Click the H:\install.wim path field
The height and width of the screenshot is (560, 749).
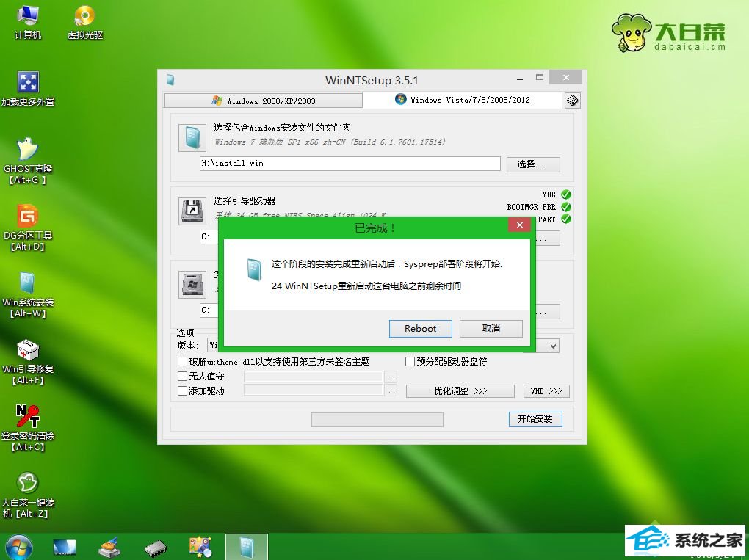(x=350, y=163)
